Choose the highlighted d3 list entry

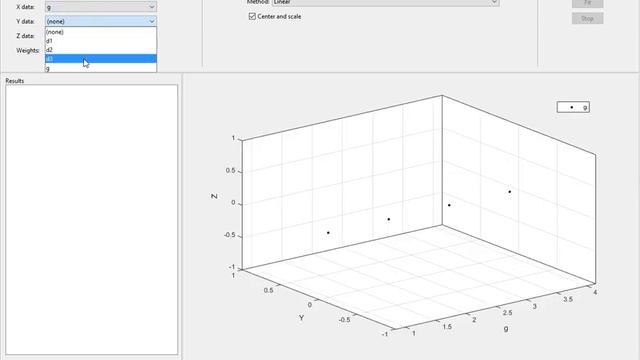coord(101,59)
